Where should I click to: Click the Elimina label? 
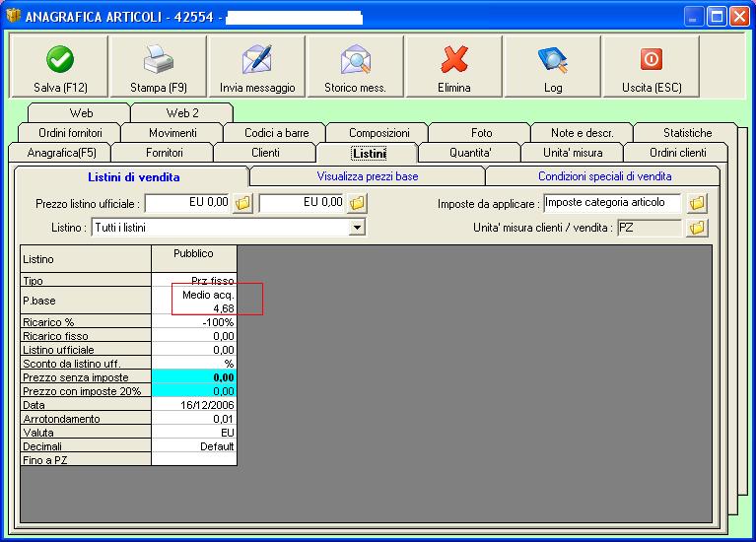[453, 88]
